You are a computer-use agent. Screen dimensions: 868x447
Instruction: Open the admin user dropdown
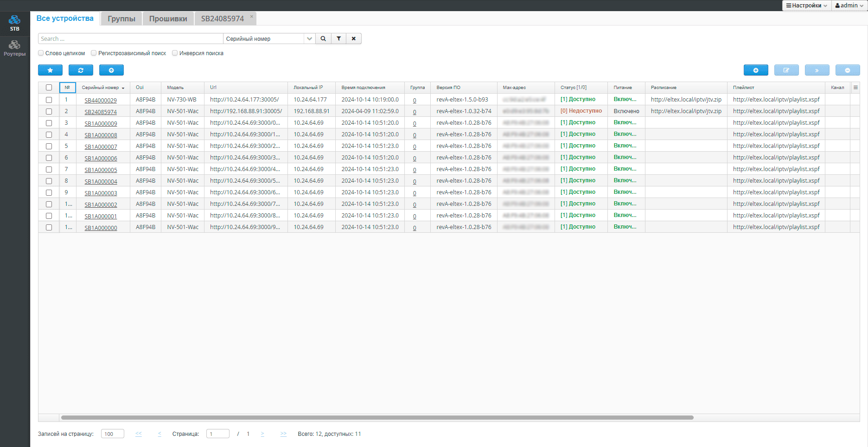pos(849,6)
